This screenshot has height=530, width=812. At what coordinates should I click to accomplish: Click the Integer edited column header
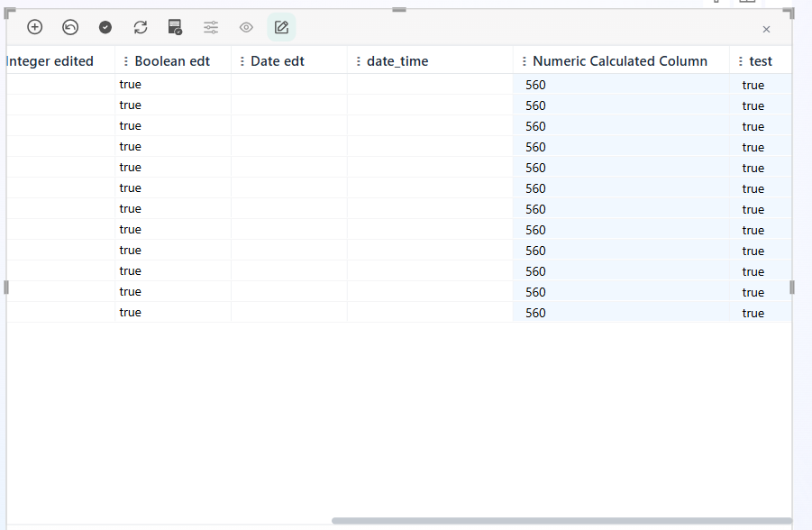[50, 61]
